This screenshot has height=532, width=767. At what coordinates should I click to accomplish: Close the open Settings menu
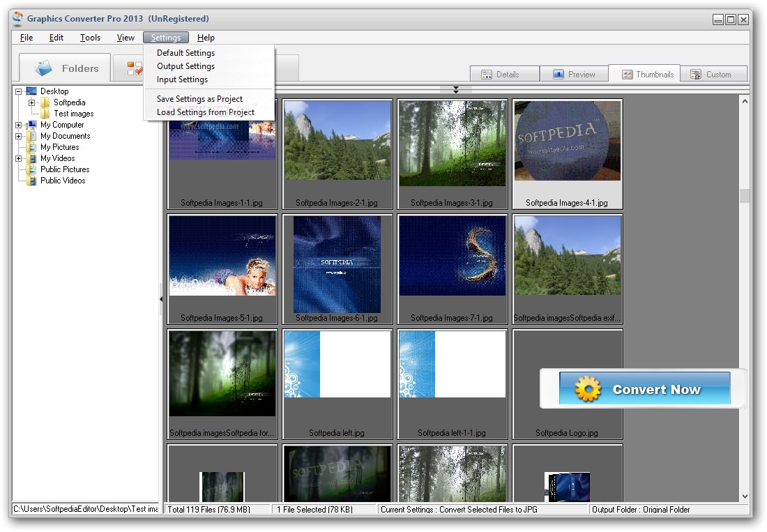coord(166,38)
